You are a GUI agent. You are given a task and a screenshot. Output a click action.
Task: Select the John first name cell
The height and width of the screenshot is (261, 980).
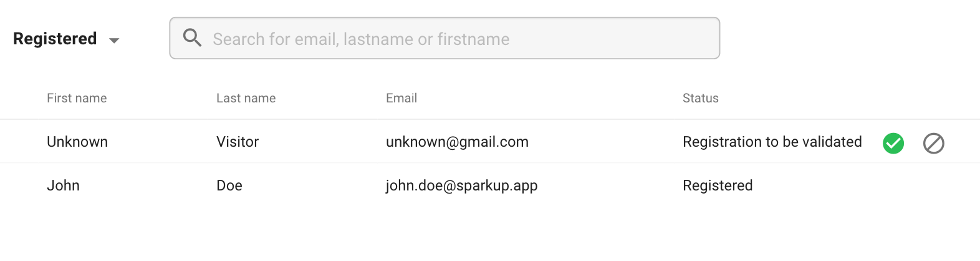pos(63,185)
